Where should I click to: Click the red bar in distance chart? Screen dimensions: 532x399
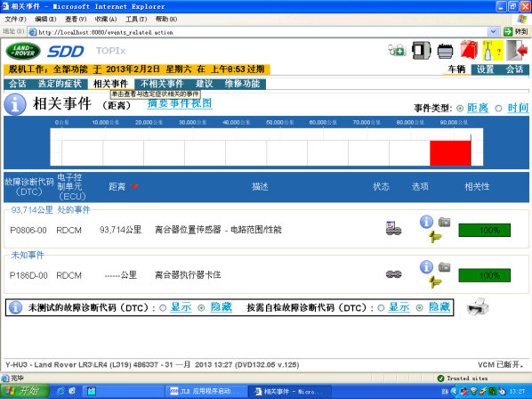click(450, 153)
